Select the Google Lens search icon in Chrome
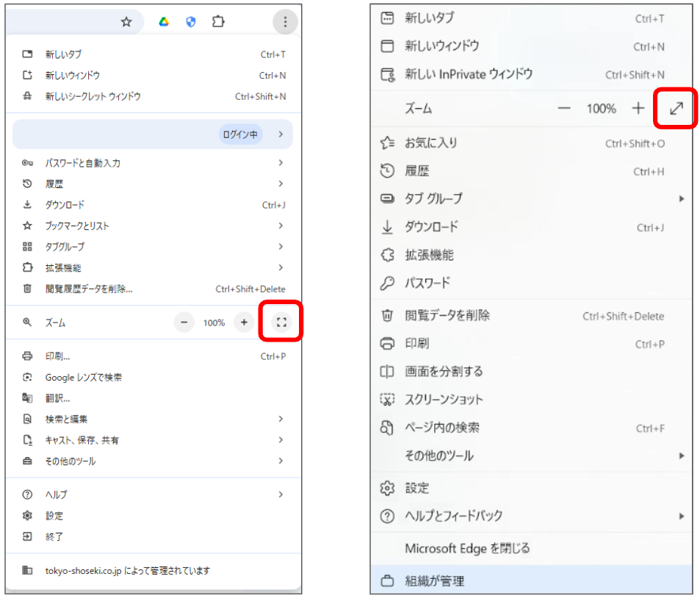The width and height of the screenshot is (700, 601). [25, 377]
